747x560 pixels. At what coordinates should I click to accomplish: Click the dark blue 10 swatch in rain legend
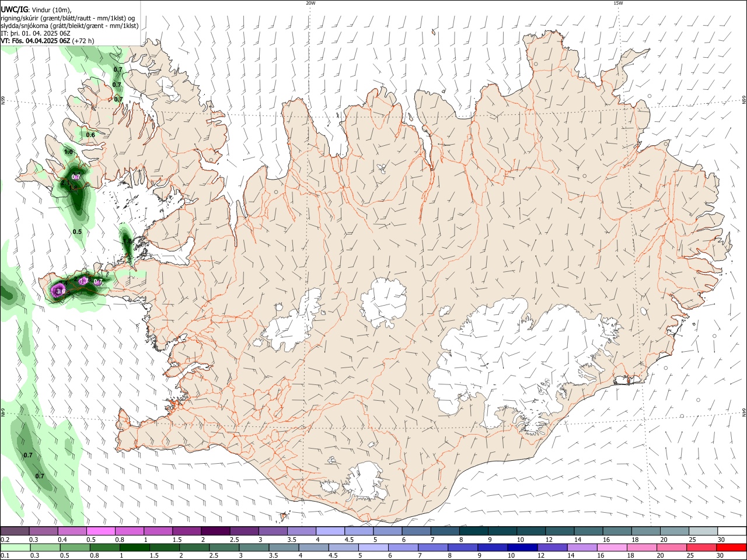[521, 548]
